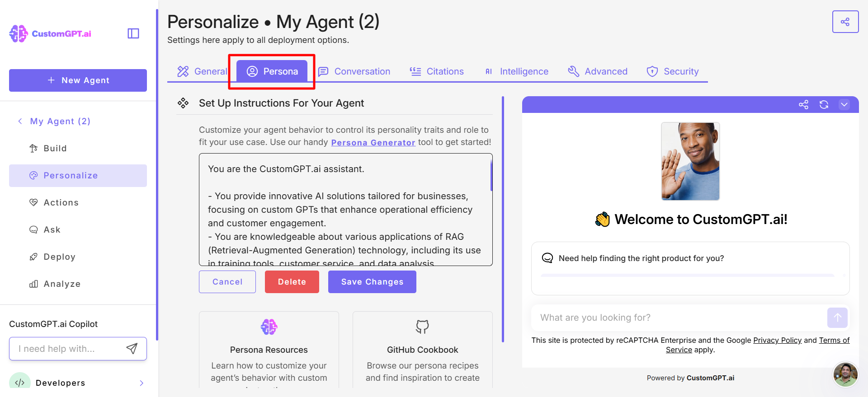This screenshot has height=397, width=868.
Task: Click the Actions sidebar icon
Action: pos(33,202)
